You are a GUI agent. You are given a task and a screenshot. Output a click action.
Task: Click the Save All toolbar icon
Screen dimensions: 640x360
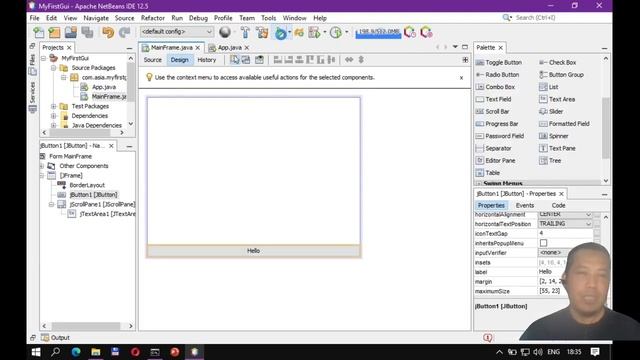pyautogui.click(x=87, y=32)
